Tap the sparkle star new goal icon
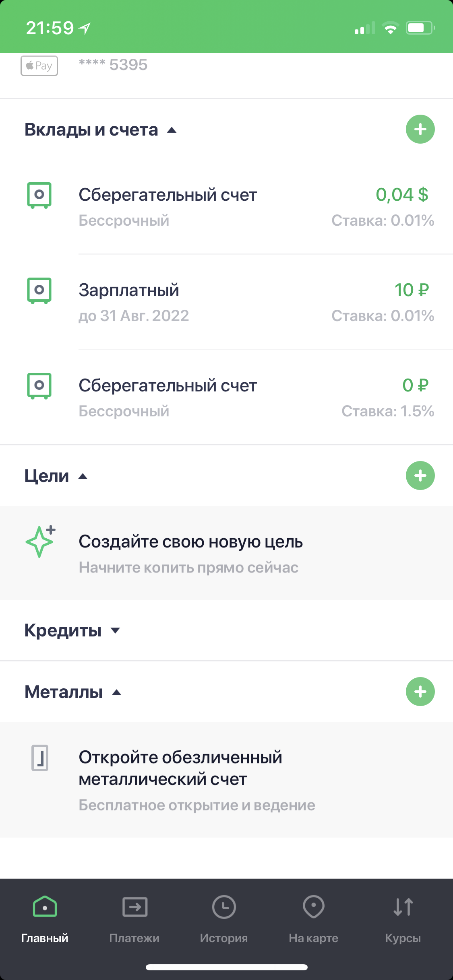Screen dimensions: 453x980 40,541
